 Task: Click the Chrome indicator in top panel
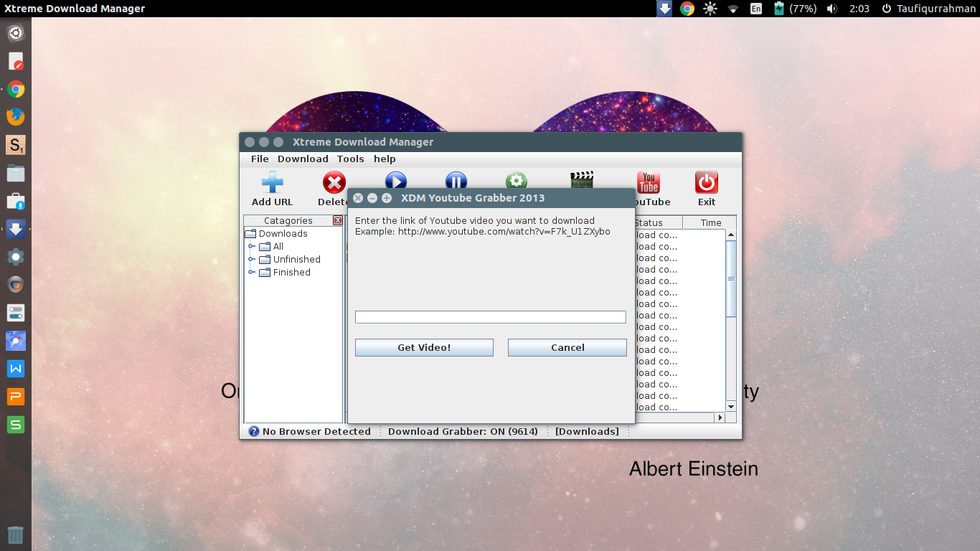pos(687,9)
